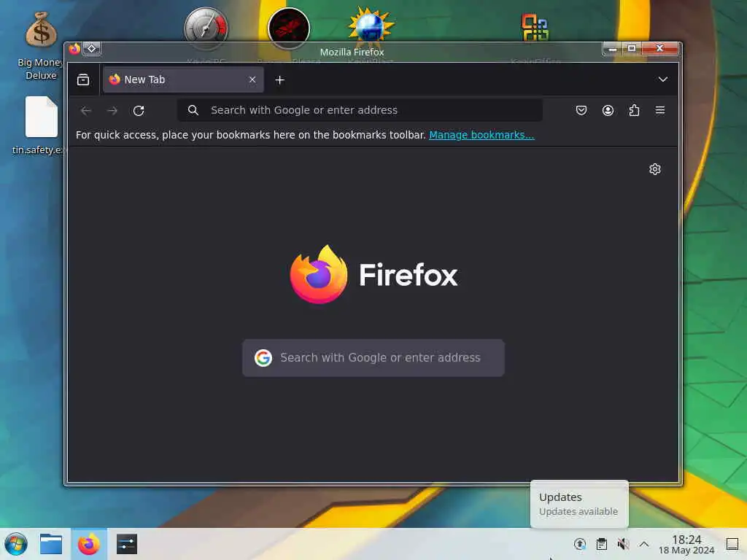Click the show desktop button
The image size is (747, 560).
point(732,544)
